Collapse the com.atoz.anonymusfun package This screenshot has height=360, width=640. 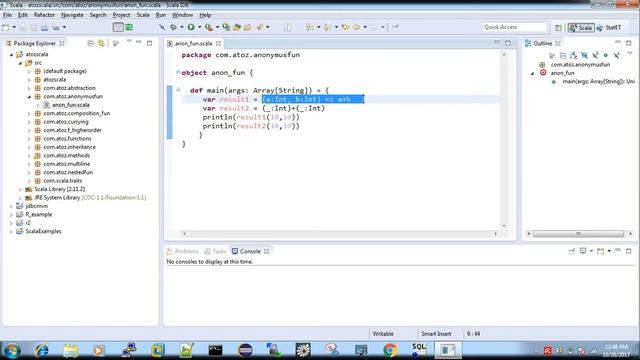pyautogui.click(x=29, y=97)
